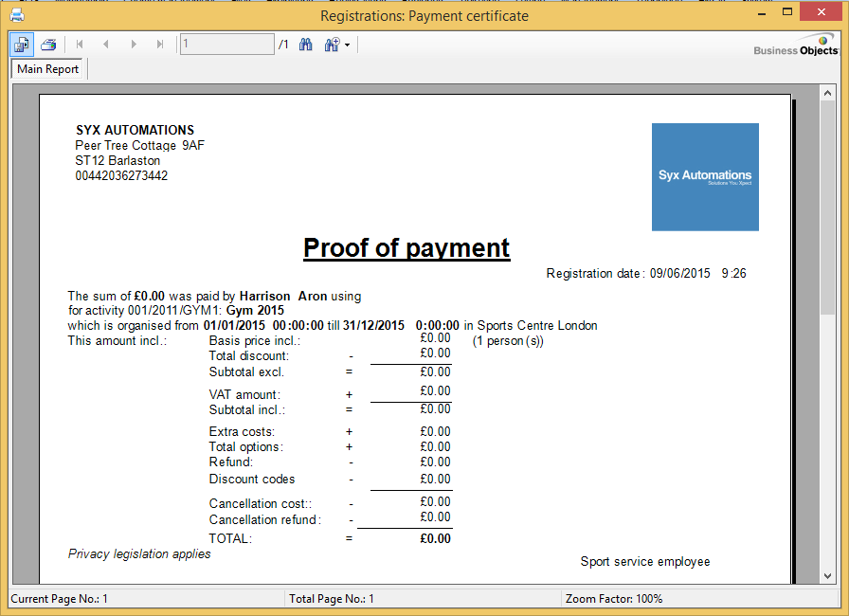Go to the previous page
Viewport: 849px width, 616px height.
(106, 44)
